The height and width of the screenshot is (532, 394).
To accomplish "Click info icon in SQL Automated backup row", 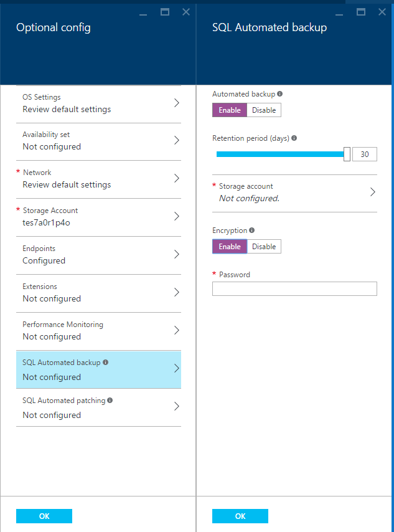I will tap(105, 362).
